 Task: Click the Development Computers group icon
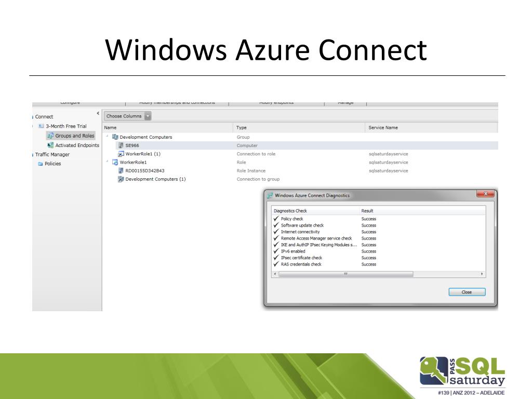(x=115, y=137)
